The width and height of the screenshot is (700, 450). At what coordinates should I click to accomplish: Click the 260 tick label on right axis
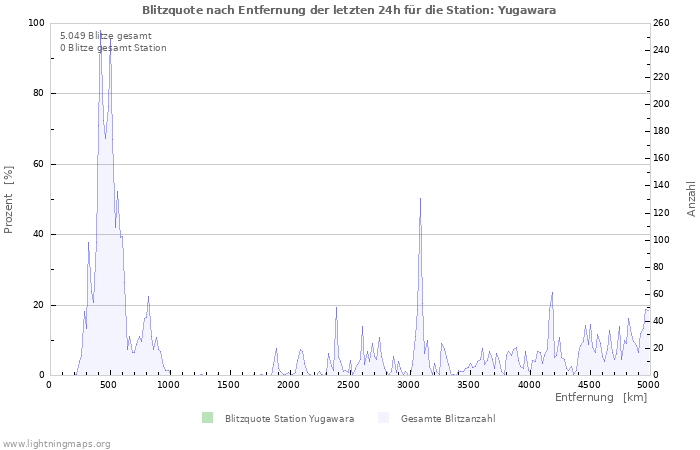click(662, 23)
